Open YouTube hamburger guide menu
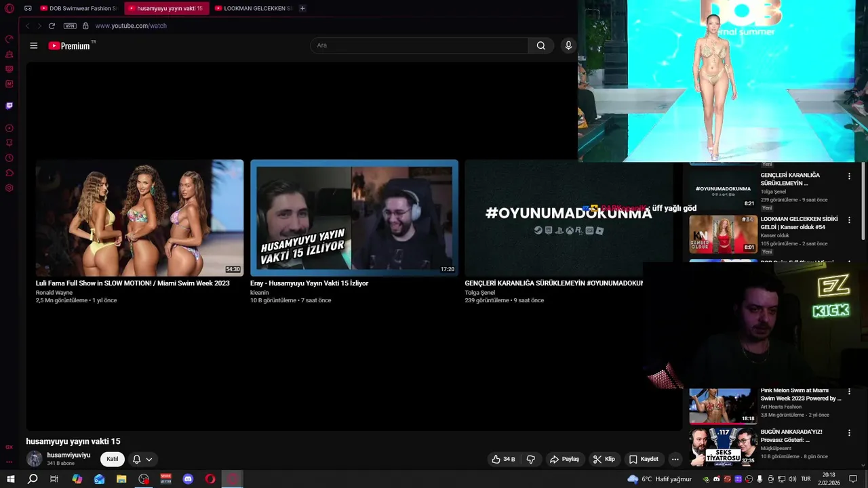 pos(34,45)
